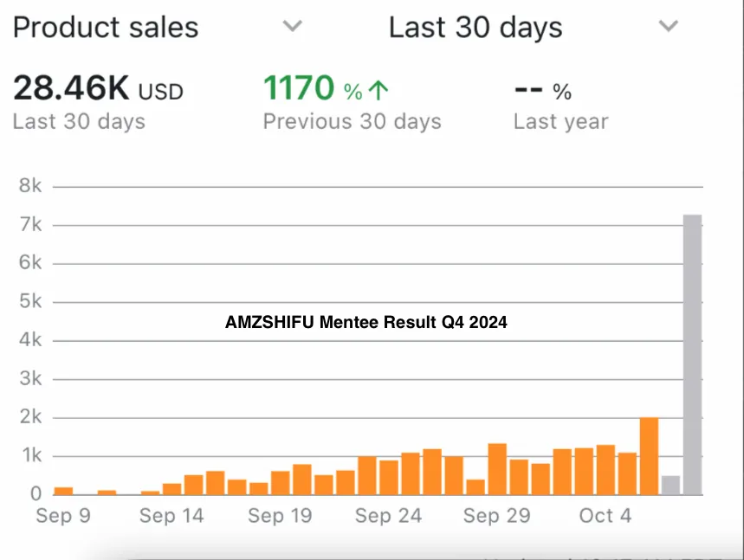Click the Sep 14 axis date label
The width and height of the screenshot is (744, 560).
[171, 516]
